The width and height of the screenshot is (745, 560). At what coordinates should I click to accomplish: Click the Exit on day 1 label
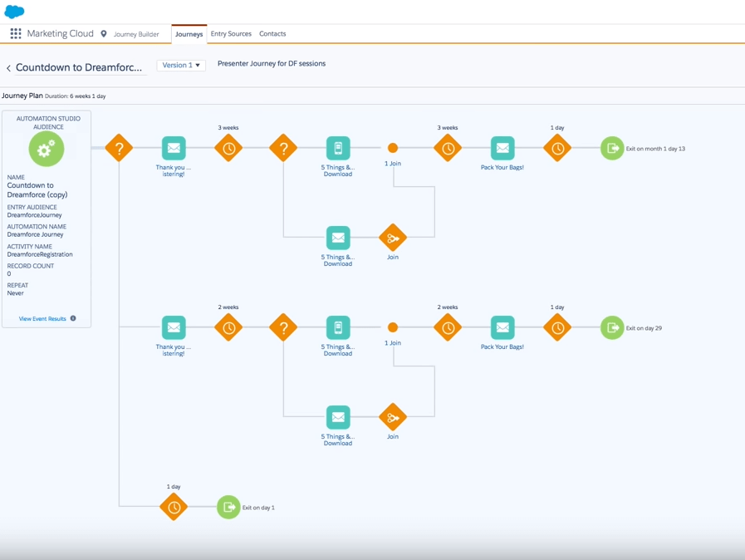tap(258, 508)
